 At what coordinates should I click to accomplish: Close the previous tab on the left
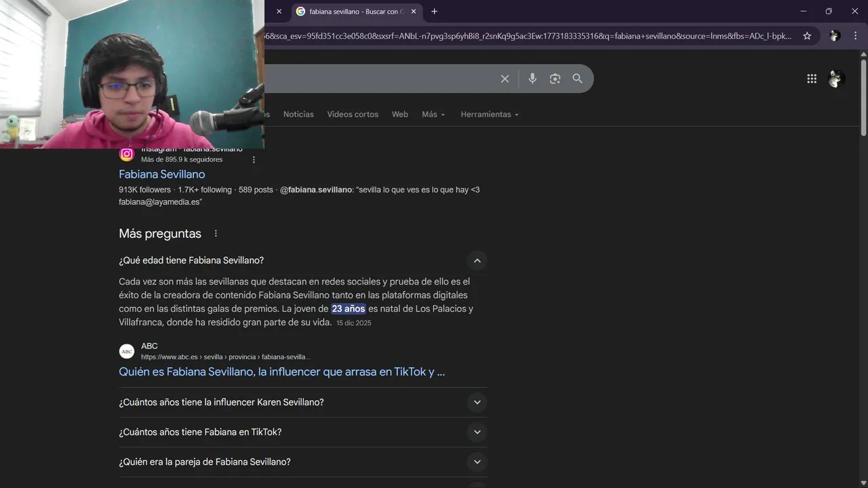pos(279,12)
